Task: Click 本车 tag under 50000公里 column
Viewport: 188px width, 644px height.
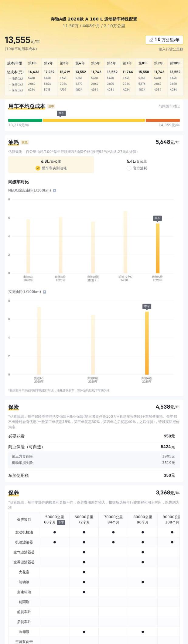Action: click(61, 522)
